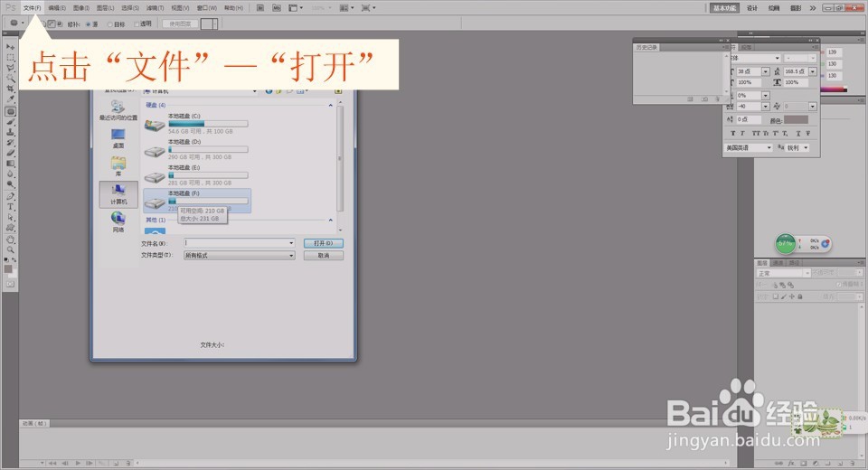
Task: Select the Move tool
Action: click(x=10, y=47)
